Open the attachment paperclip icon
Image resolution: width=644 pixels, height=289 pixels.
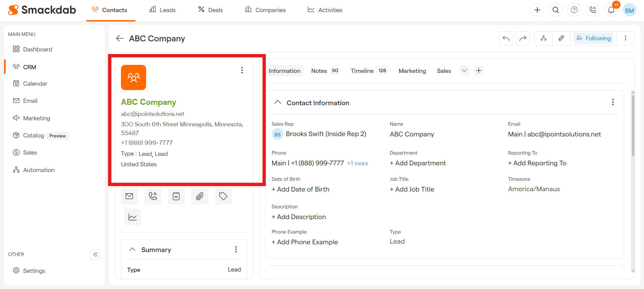pyautogui.click(x=200, y=196)
